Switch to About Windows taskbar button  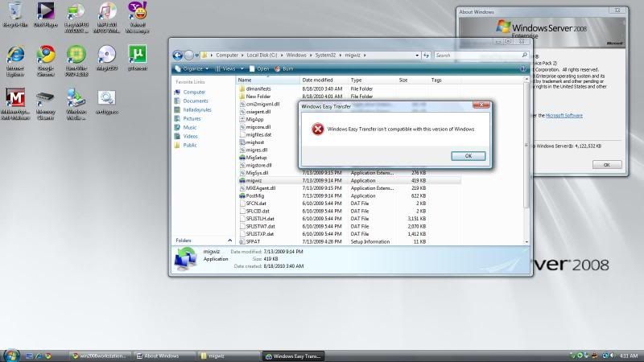pos(163,356)
